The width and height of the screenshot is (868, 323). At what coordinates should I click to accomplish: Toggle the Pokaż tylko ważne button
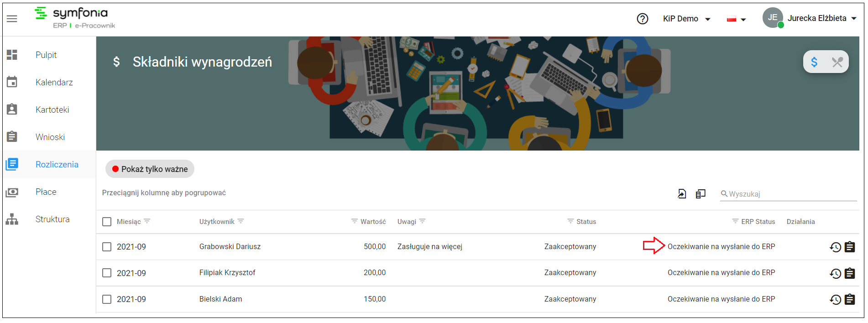[x=150, y=169]
